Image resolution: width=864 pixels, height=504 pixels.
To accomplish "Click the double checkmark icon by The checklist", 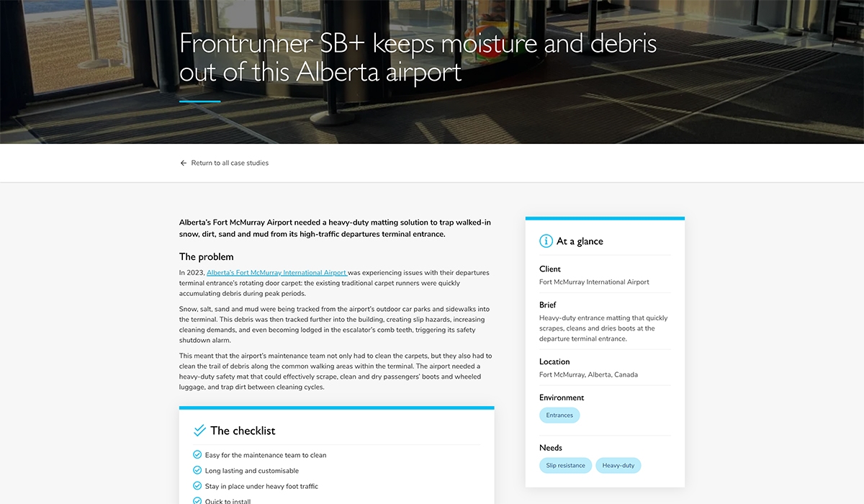I will pyautogui.click(x=200, y=431).
